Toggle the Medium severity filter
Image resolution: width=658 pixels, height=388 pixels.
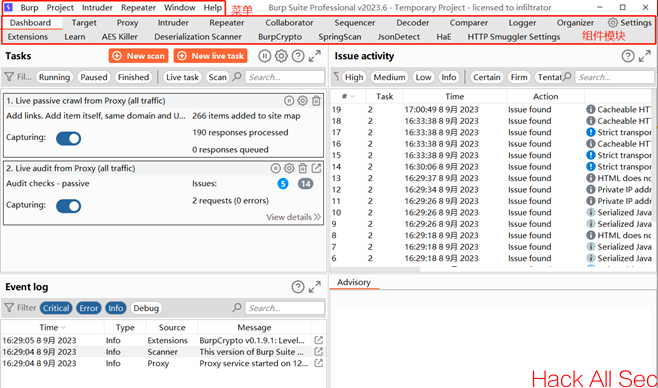[x=389, y=77]
